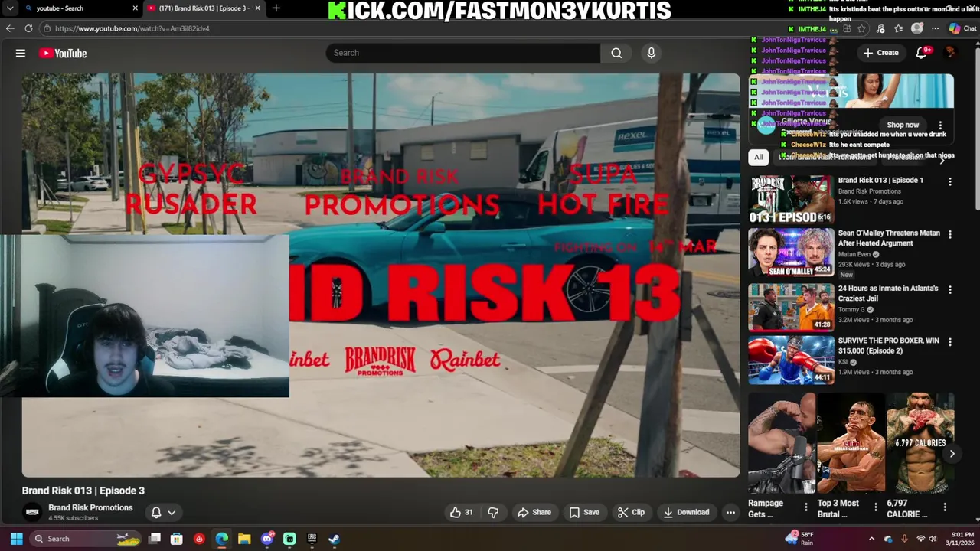Image resolution: width=980 pixels, height=551 pixels.
Task: Open the YouTube account avatar menu
Action: (x=951, y=53)
